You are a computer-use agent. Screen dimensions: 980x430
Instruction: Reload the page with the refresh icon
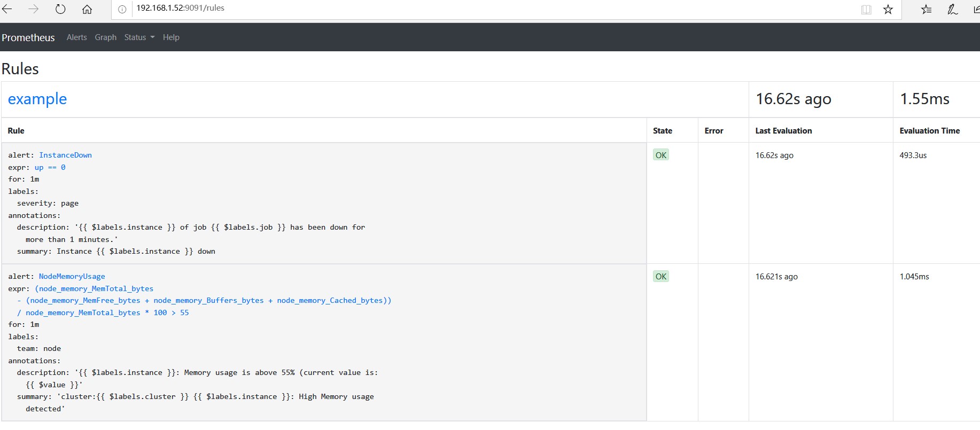(60, 9)
